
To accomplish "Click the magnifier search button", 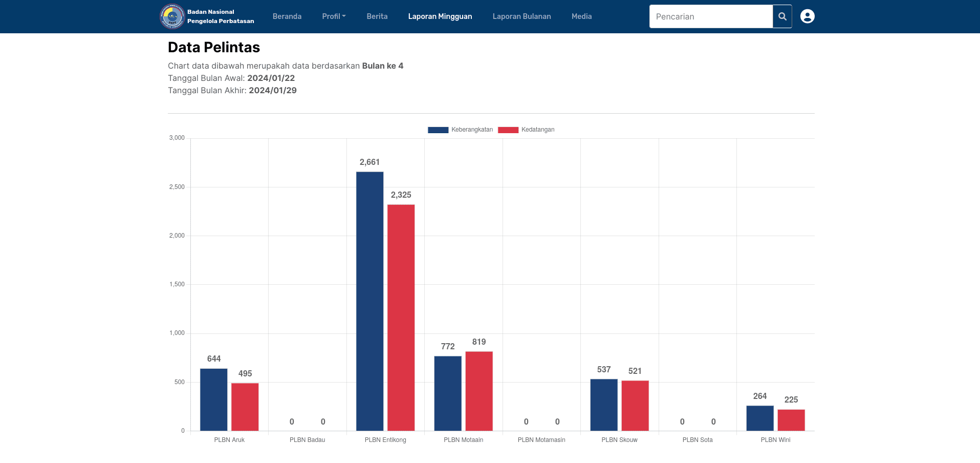I will coord(782,16).
